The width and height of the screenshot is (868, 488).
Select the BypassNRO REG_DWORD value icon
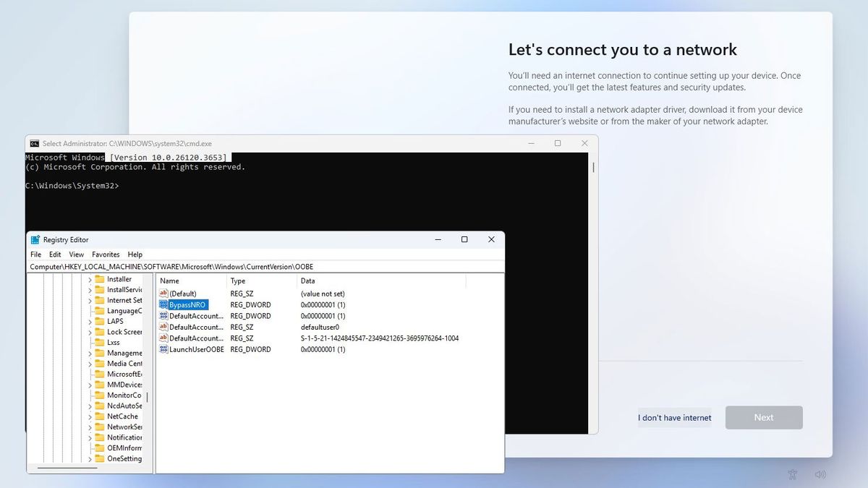click(x=164, y=304)
